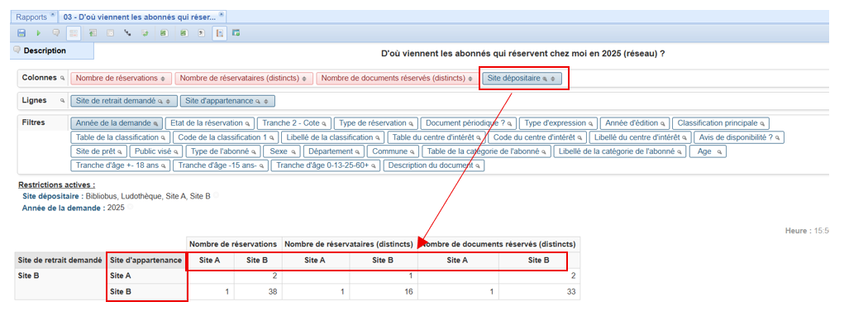Viewport: 868px width, 321px height.
Task: Run the report with green play arrow
Action: pyautogui.click(x=39, y=33)
